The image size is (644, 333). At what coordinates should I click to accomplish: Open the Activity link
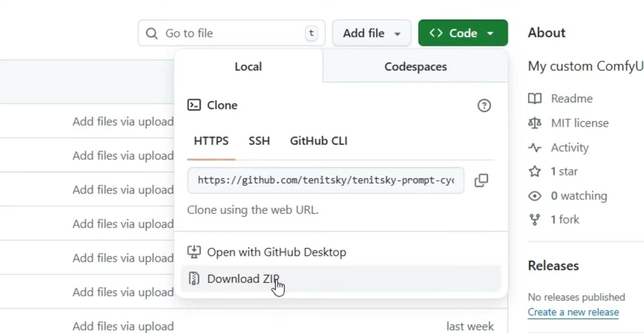[x=570, y=147]
